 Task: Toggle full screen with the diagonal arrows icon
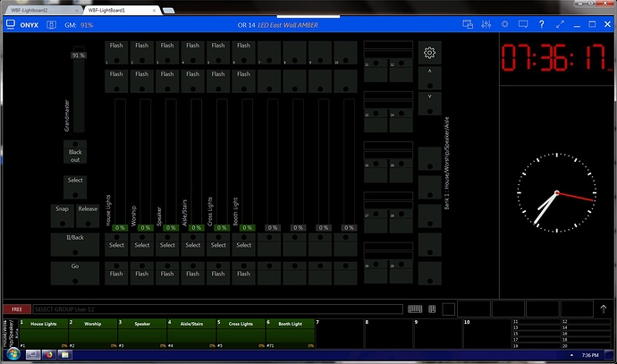click(560, 24)
